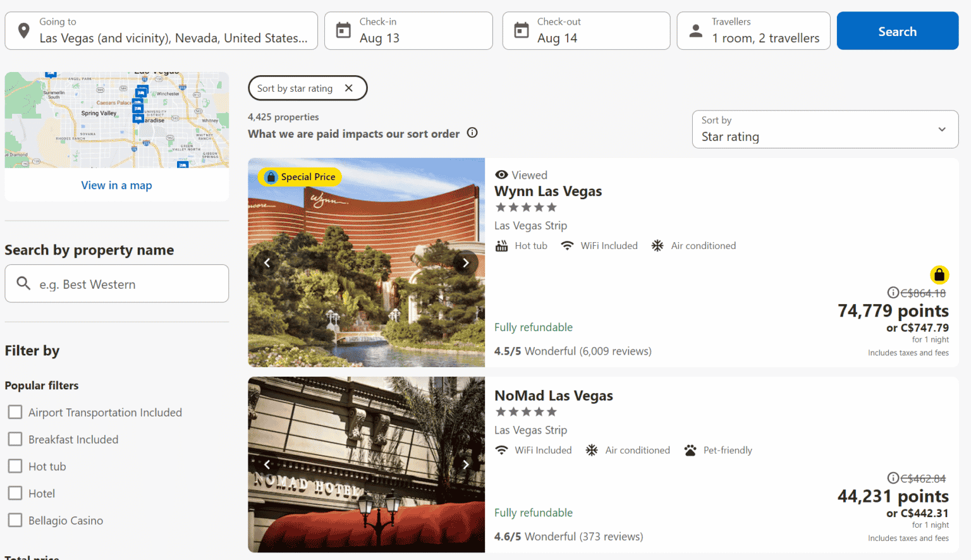This screenshot has width=971, height=560.
Task: Click the next-image chevron on Wynn photo
Action: [x=466, y=262]
